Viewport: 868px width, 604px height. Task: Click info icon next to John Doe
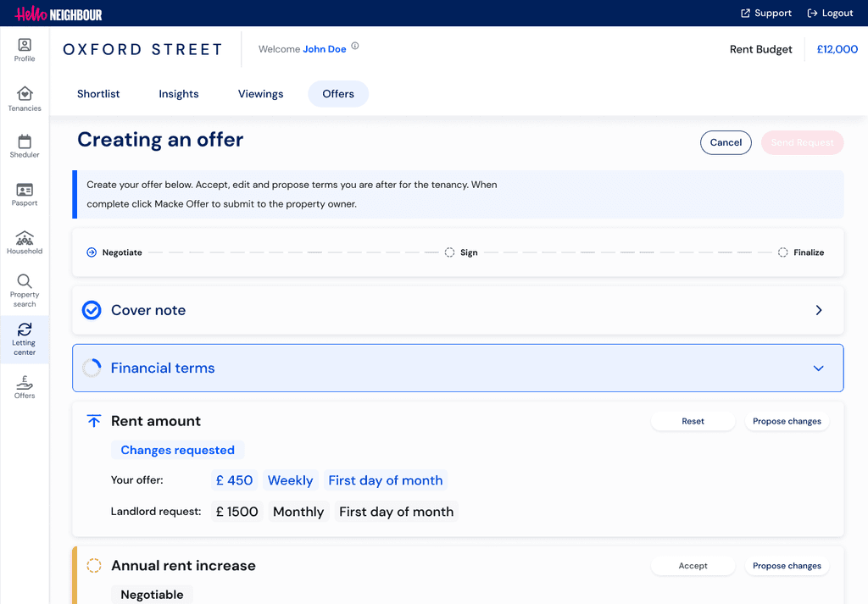tap(355, 46)
